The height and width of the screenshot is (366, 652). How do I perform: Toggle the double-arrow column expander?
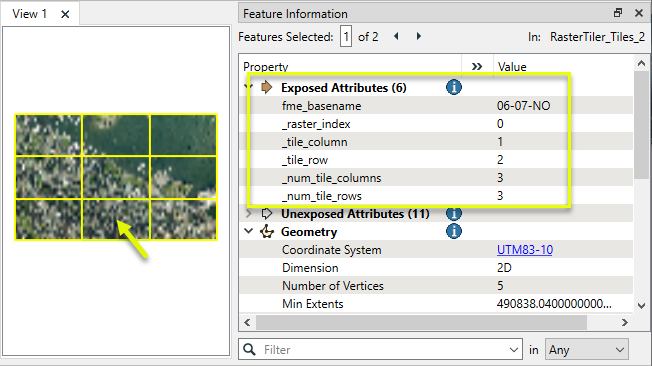[x=477, y=67]
